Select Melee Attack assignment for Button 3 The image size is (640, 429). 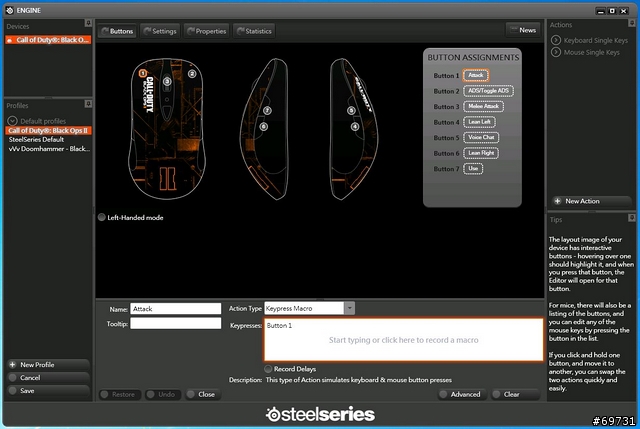[483, 106]
